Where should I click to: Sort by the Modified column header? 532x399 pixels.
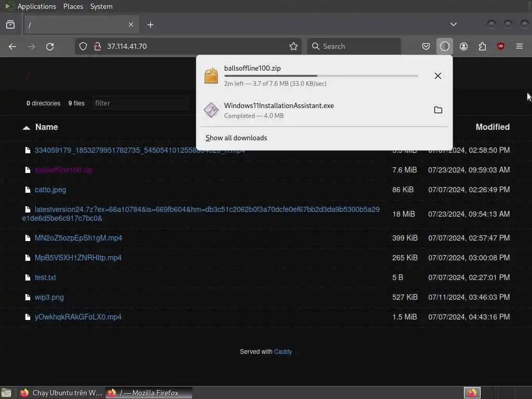pos(493,127)
